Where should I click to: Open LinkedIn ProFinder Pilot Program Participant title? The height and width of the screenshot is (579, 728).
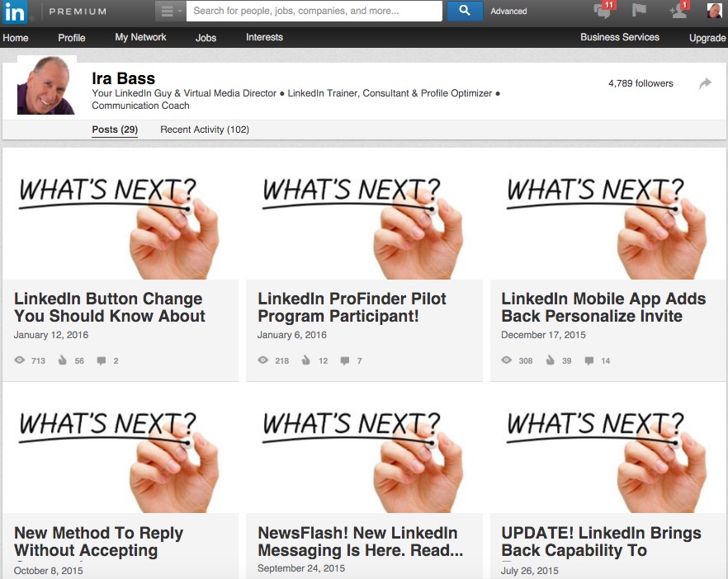tap(352, 307)
